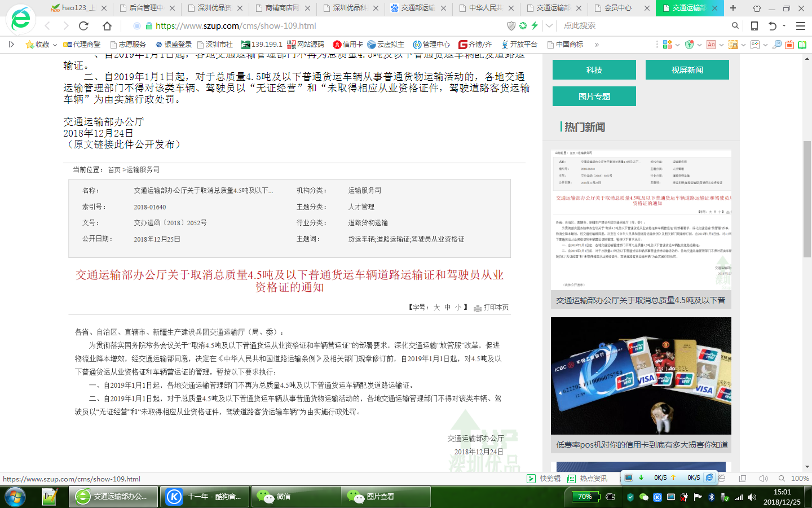The image size is (812, 508).
Task: Click the page vertical scrollbar thumb
Action: point(807,198)
